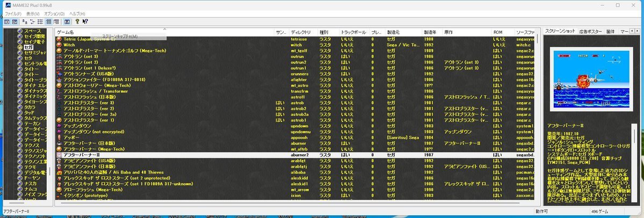The width and height of the screenshot is (644, 218).
Task: Open the About (key) toolbar icon
Action: point(77,21)
